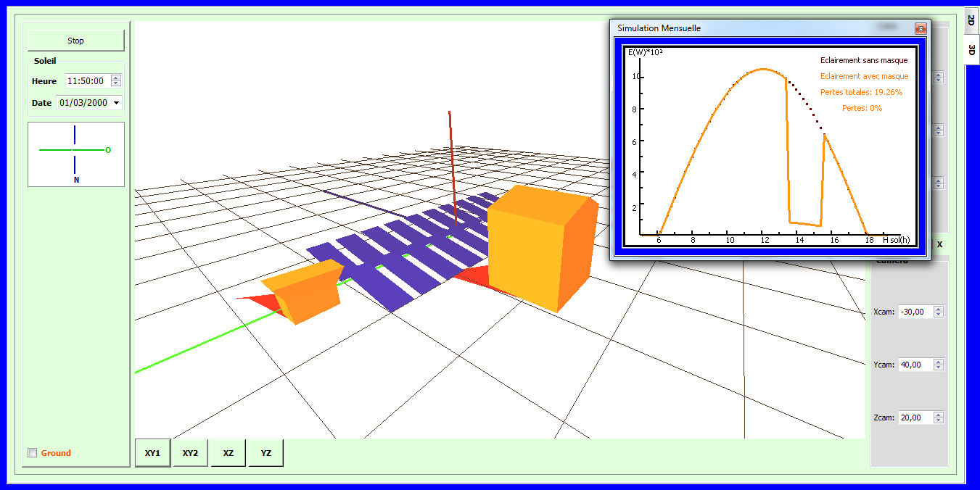
Task: Close the Simulation Mensuelle window
Action: (x=921, y=28)
